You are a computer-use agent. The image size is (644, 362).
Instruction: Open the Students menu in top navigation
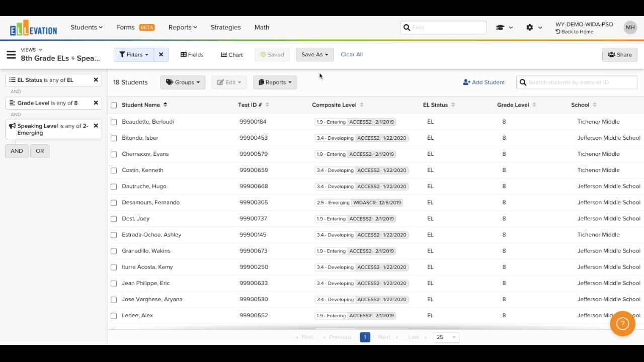(87, 28)
